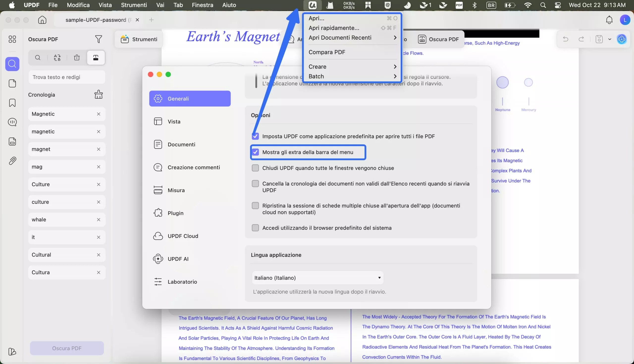Select the Documenti preferences tab
This screenshot has height=364, width=634.
pyautogui.click(x=181, y=145)
